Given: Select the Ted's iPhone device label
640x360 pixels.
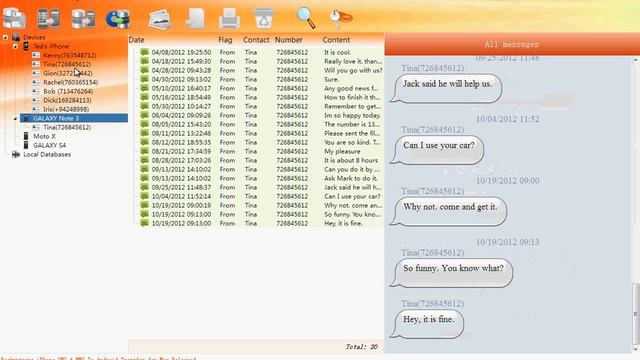Looking at the screenshot, I should (x=51, y=46).
